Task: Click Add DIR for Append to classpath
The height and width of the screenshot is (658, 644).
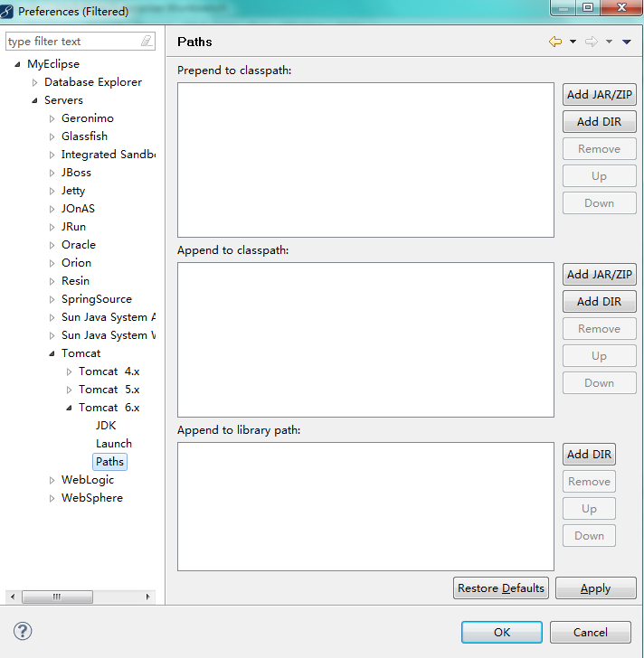Action: [599, 302]
